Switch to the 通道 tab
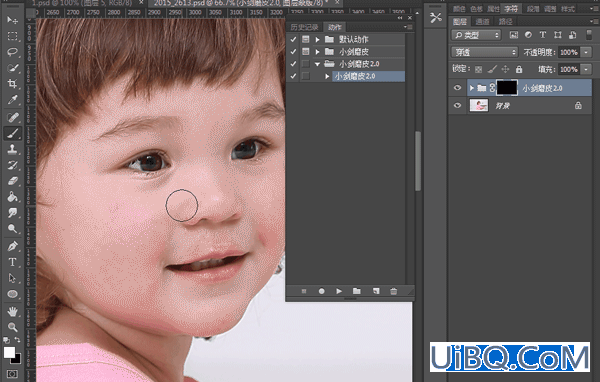The width and height of the screenshot is (600, 382). (x=482, y=21)
